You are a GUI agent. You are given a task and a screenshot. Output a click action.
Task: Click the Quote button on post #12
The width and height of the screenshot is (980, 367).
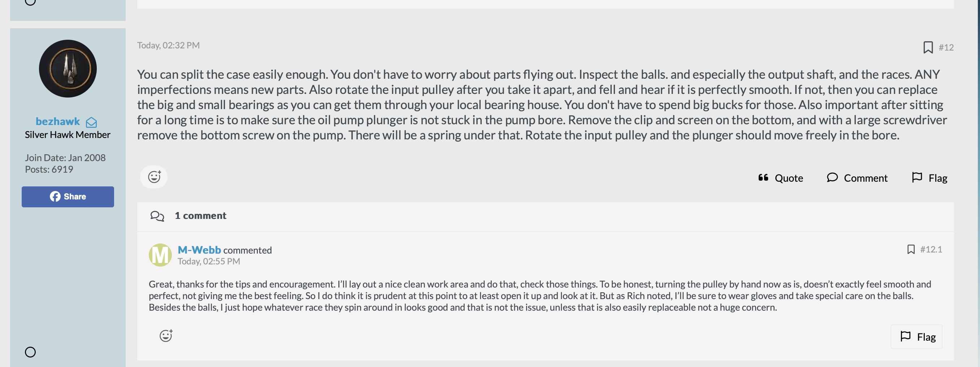780,178
